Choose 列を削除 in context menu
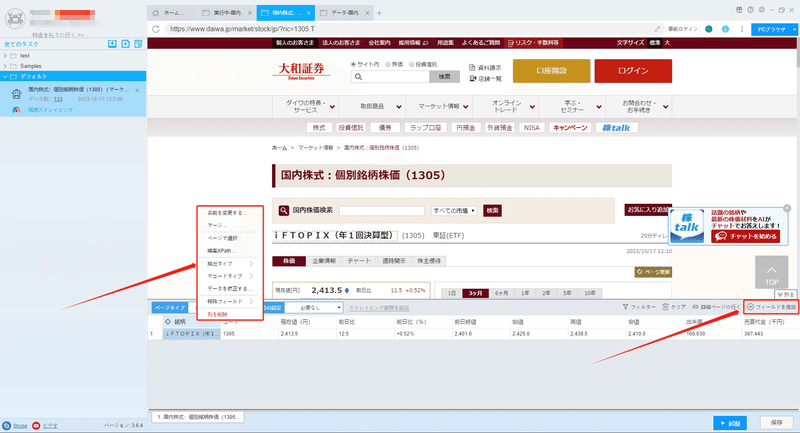800x433 pixels. pyautogui.click(x=217, y=314)
